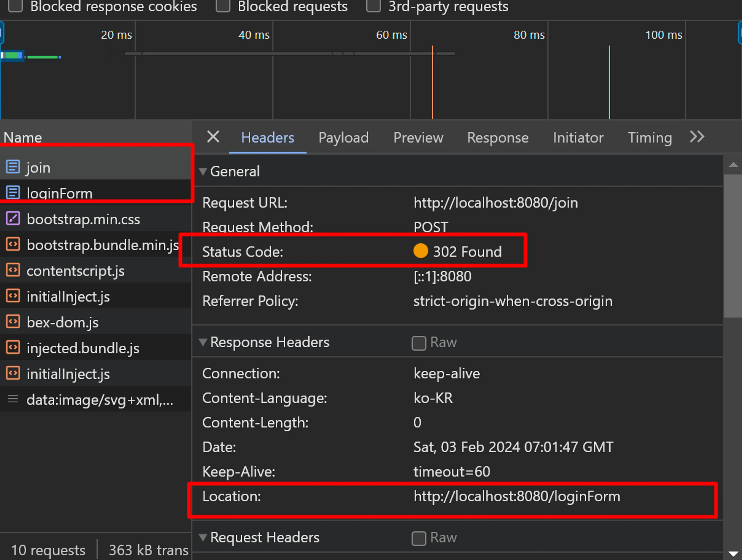The height and width of the screenshot is (560, 742).
Task: Click the bex-dom.js script icon
Action: [13, 322]
